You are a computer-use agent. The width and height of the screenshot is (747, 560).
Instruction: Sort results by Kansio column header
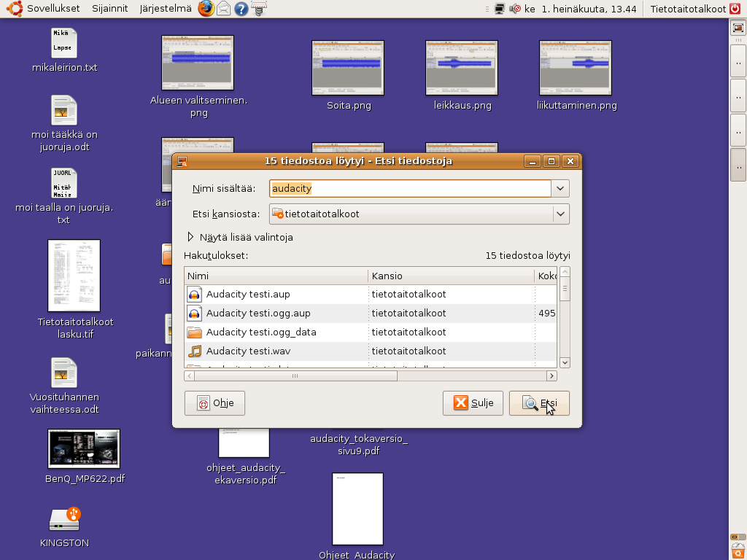click(x=451, y=276)
